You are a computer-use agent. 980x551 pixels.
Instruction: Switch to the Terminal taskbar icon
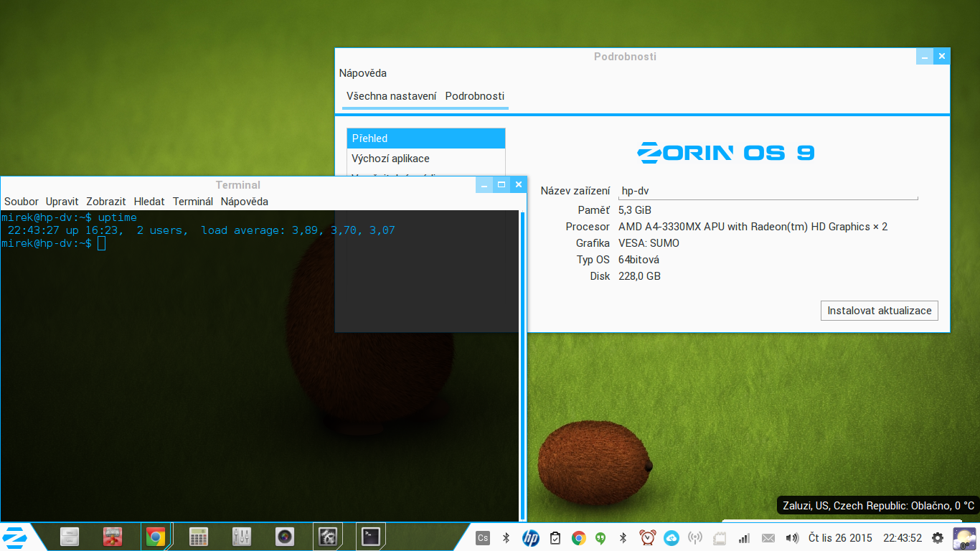tap(371, 537)
